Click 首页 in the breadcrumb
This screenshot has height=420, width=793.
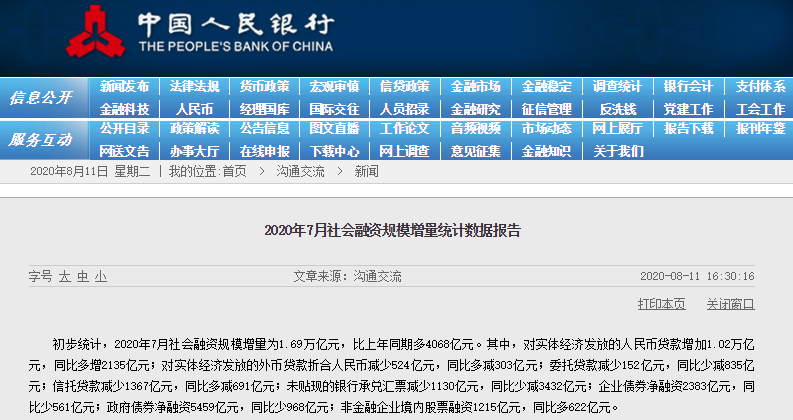point(235,172)
